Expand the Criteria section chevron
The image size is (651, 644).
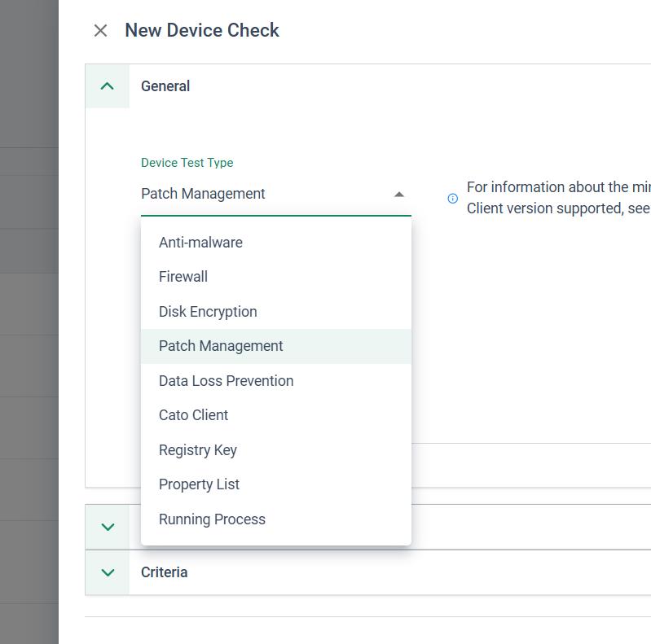108,572
